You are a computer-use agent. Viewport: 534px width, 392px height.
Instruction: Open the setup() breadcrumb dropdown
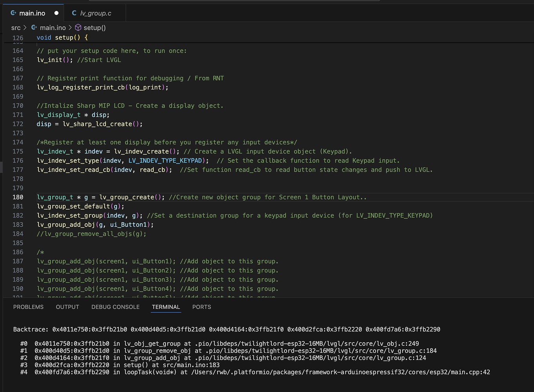point(94,28)
